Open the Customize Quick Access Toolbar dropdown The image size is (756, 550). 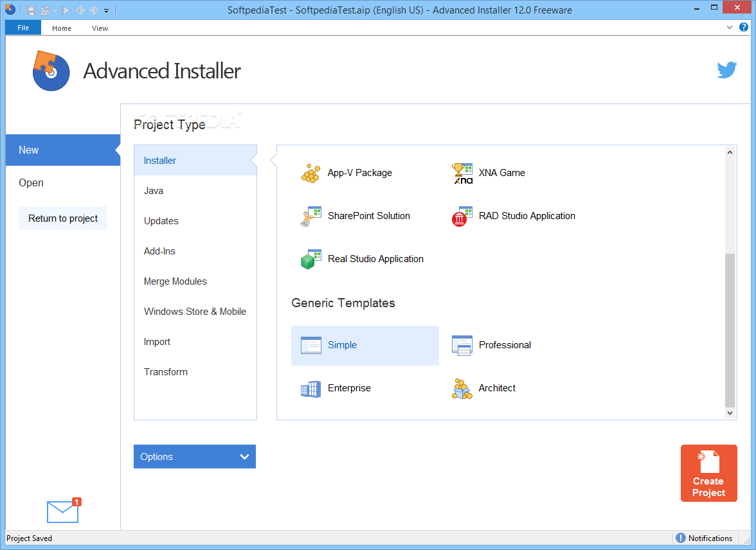click(x=107, y=11)
